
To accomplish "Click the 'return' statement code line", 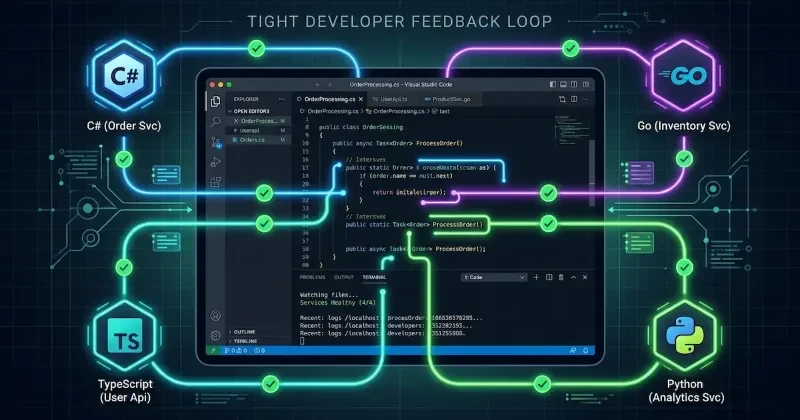I will pyautogui.click(x=409, y=192).
